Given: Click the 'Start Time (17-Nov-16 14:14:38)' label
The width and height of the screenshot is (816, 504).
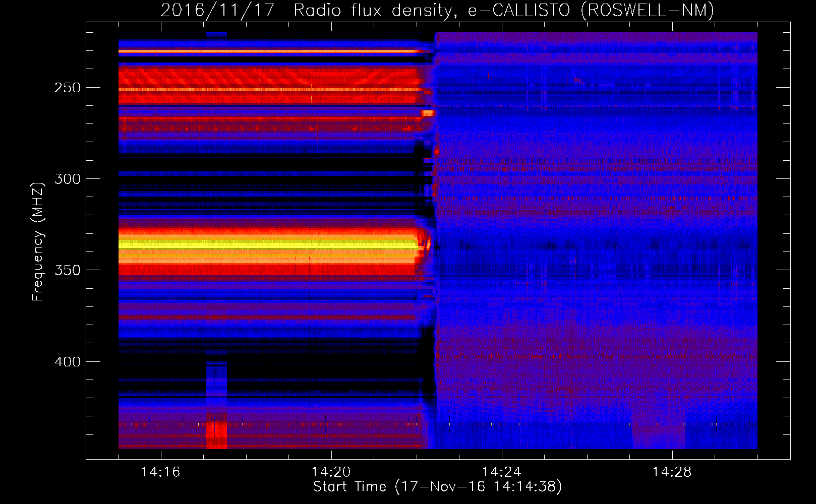Looking at the screenshot, I should click(x=437, y=487).
